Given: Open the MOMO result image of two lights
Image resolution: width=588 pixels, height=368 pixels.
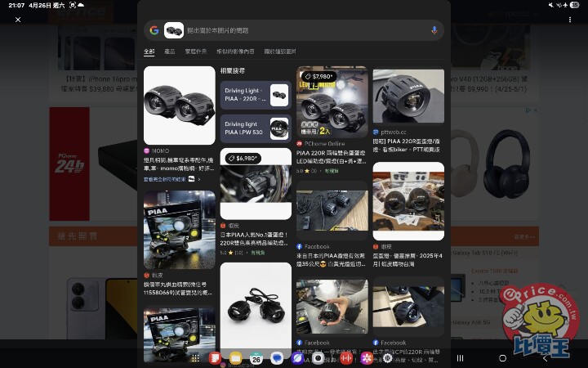Looking at the screenshot, I should (179, 105).
